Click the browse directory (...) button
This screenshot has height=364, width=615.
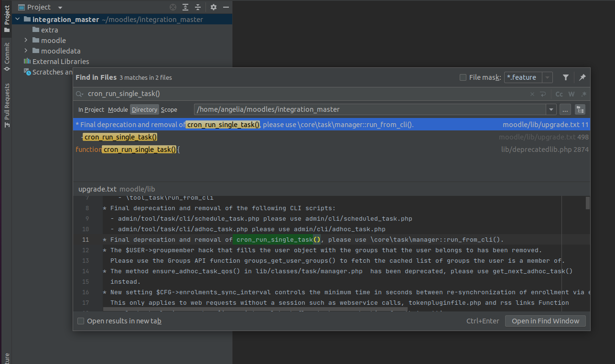[565, 109]
